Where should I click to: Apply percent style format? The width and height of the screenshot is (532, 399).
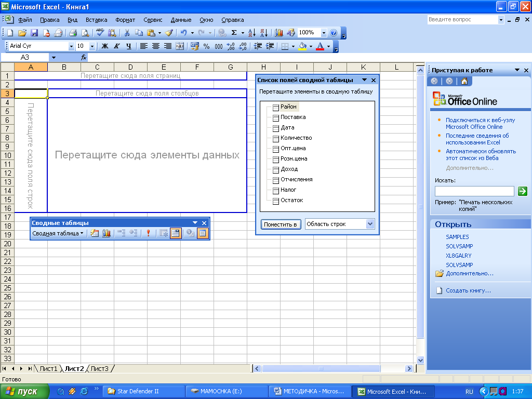point(206,46)
